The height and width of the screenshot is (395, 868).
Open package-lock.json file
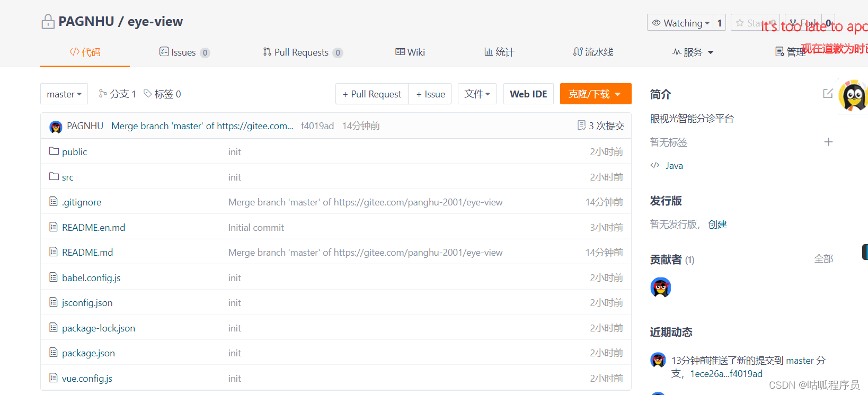pos(99,328)
